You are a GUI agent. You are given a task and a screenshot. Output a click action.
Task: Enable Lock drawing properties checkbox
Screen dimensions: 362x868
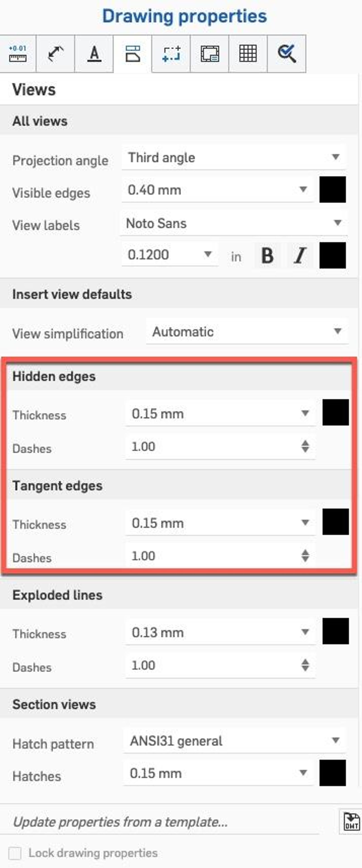tap(15, 853)
